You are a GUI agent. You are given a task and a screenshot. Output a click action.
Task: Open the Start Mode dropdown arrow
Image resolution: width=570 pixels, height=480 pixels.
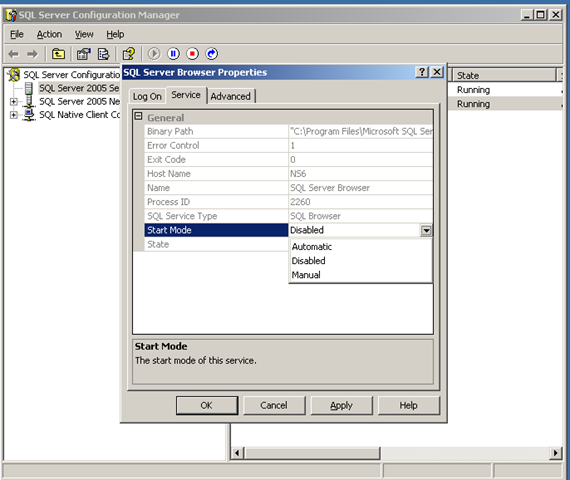pyautogui.click(x=426, y=231)
